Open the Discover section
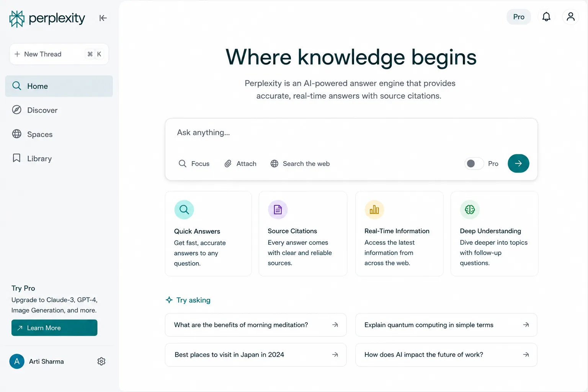 coord(59,110)
